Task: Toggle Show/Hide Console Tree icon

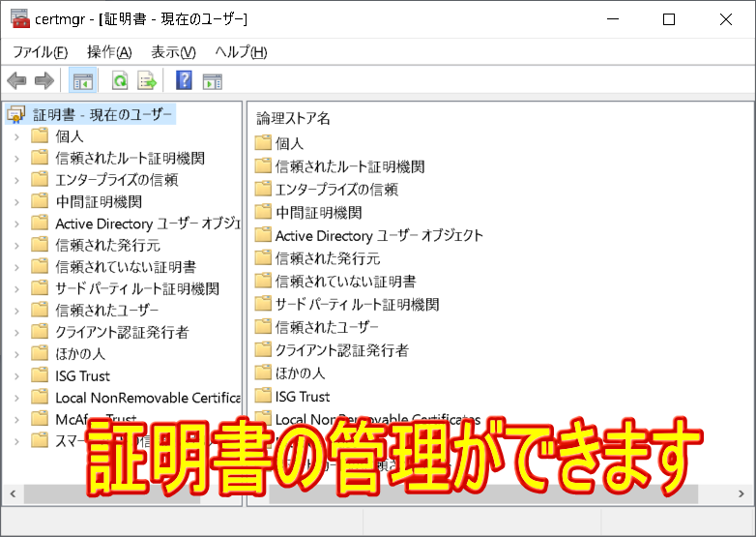Action: tap(83, 80)
